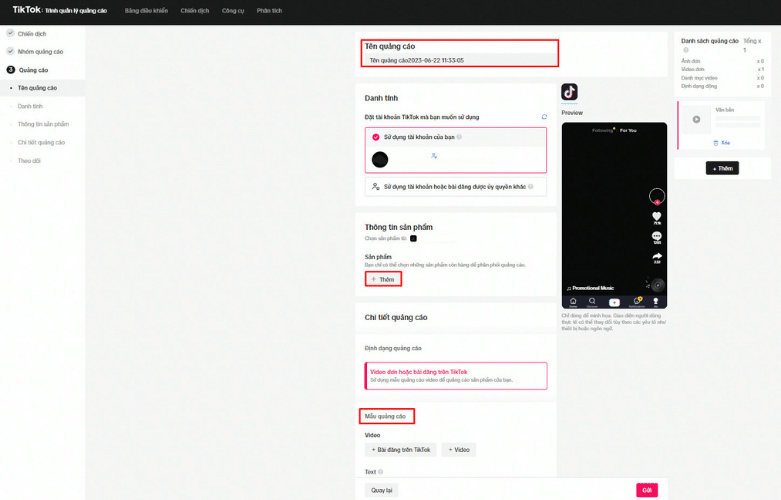Tap the heart like icon in preview
Viewport: 781px width, 500px height.
click(656, 216)
